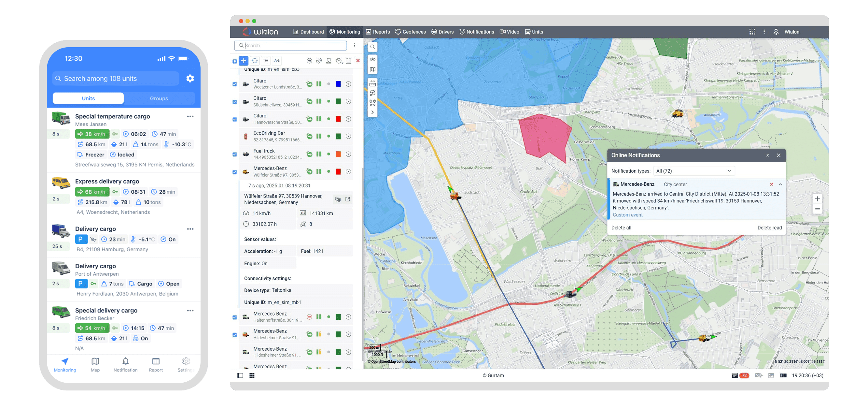This screenshot has width=868, height=411.
Task: Open the photo icon in the bottom bar
Action: point(771,375)
